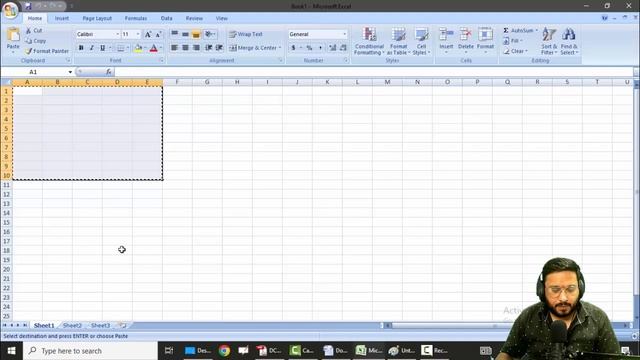Click the Paste clipboard icon
The width and height of the screenshot is (640, 360).
coord(13,35)
